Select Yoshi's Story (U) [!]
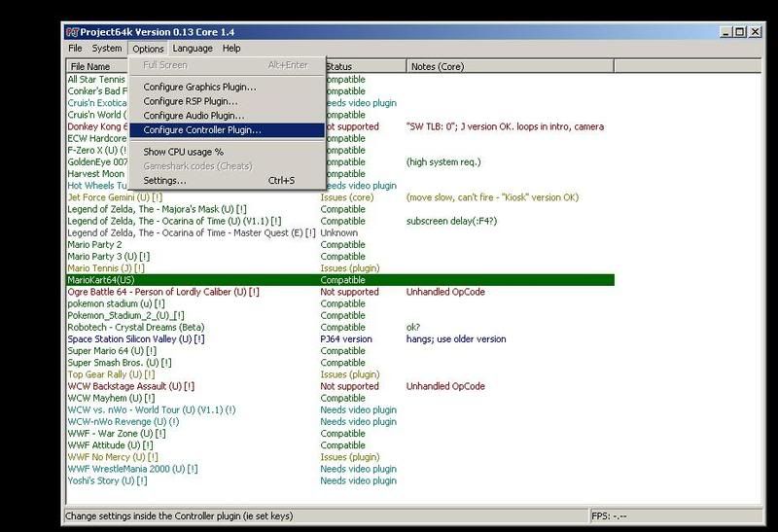This screenshot has height=532, width=778. click(x=107, y=480)
